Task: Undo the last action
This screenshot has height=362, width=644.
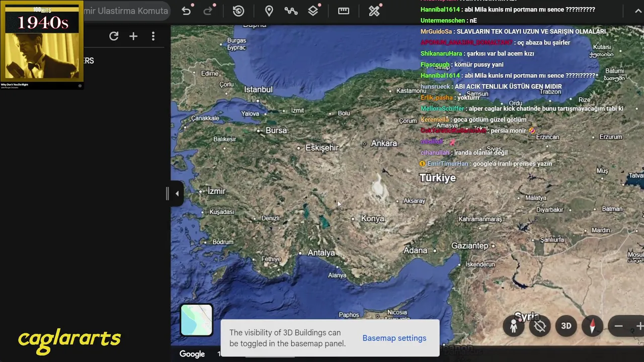Action: tap(186, 11)
